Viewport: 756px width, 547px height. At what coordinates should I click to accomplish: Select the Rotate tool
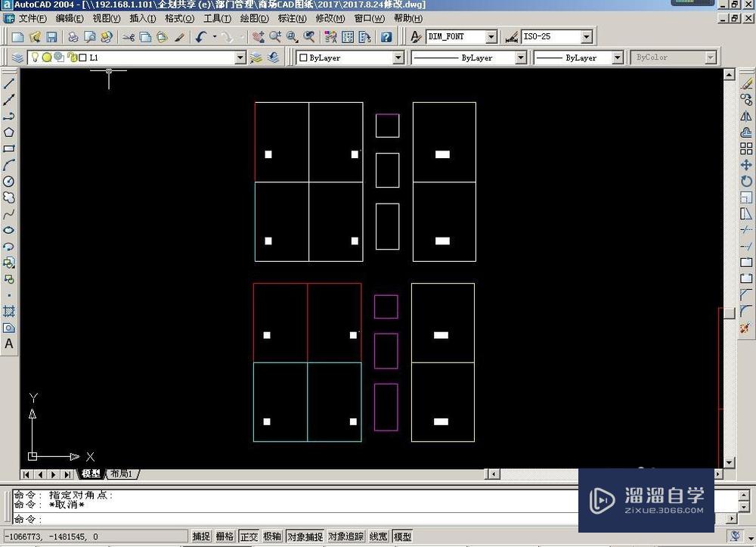pos(746,182)
